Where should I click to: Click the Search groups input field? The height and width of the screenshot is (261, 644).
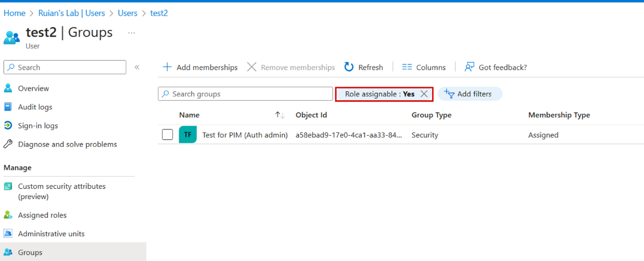pos(245,94)
